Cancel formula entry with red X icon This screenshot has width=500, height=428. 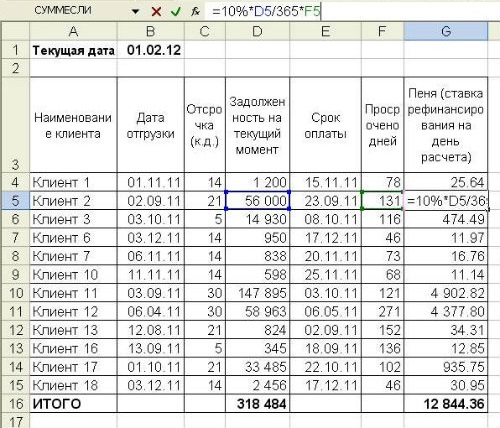(156, 12)
